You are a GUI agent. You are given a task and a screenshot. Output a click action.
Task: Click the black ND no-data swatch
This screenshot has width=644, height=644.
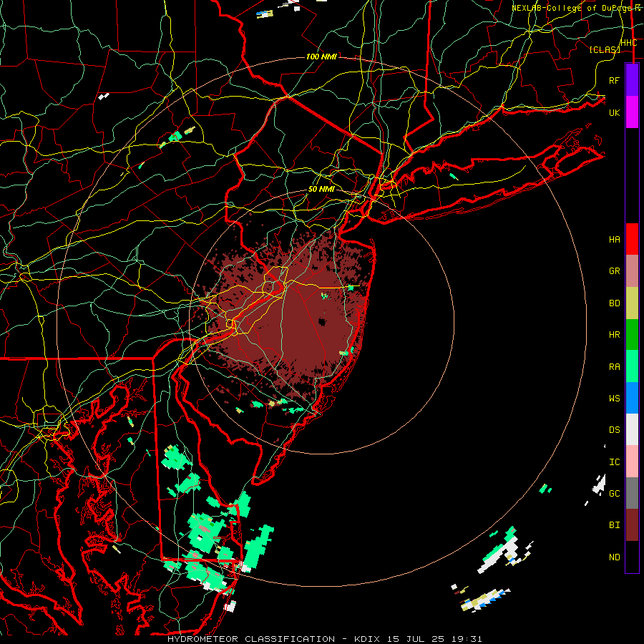[632, 557]
